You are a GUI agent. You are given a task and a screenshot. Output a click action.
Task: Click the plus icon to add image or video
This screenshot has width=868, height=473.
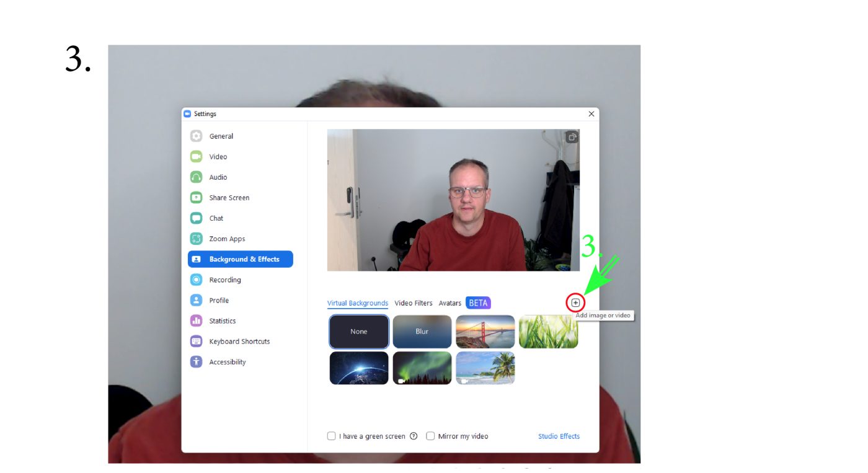(x=575, y=303)
